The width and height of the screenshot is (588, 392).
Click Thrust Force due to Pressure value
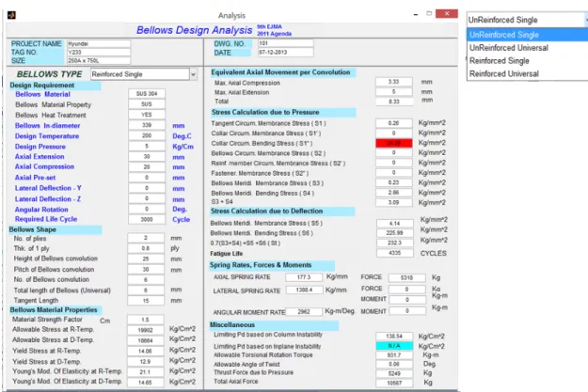pyautogui.click(x=394, y=373)
